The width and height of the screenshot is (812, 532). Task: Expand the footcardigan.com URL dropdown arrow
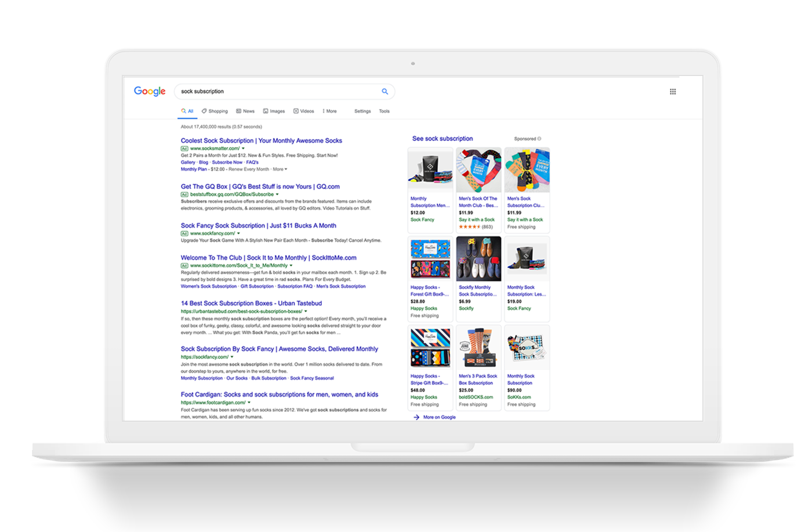(249, 403)
